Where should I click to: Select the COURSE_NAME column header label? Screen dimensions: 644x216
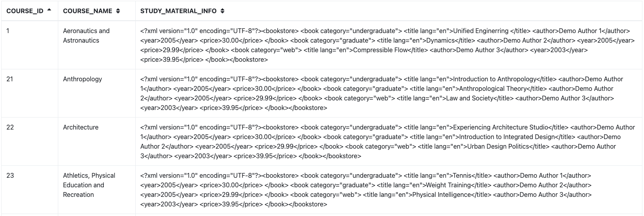tap(87, 11)
